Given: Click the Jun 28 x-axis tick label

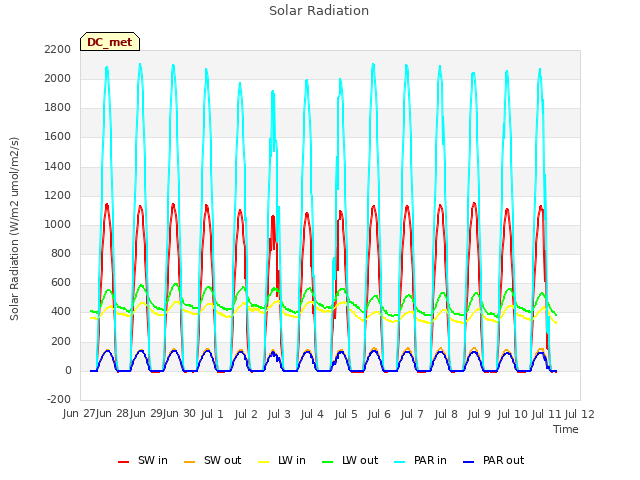Looking at the screenshot, I should coord(113,414).
